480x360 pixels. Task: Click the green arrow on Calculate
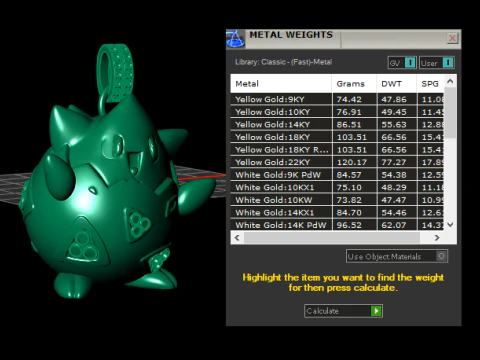coord(376,311)
